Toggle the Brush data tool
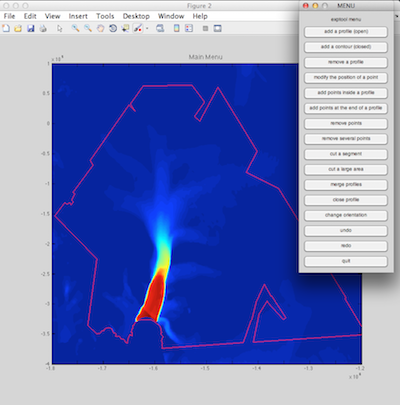The image size is (400, 405). (x=138, y=29)
